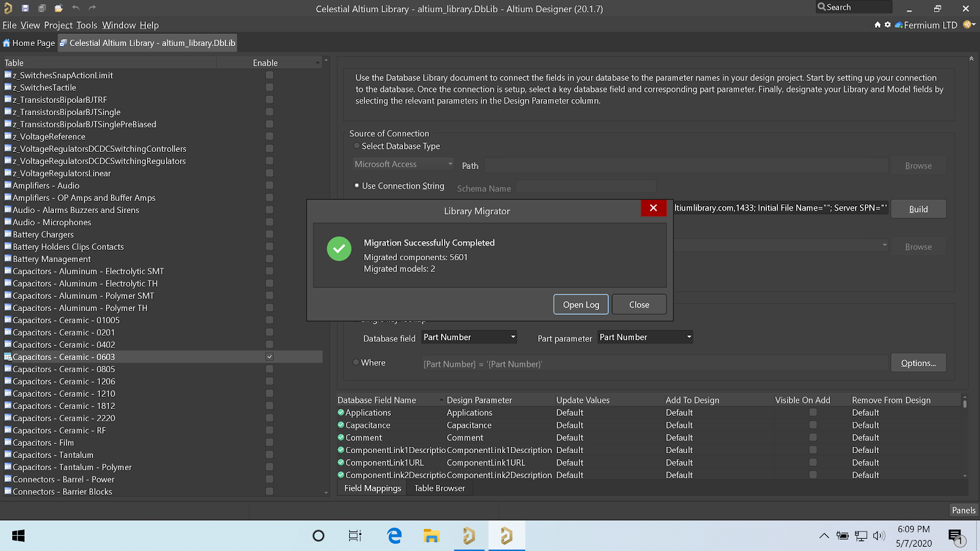
Task: Enable the Battery Management table
Action: (x=269, y=258)
